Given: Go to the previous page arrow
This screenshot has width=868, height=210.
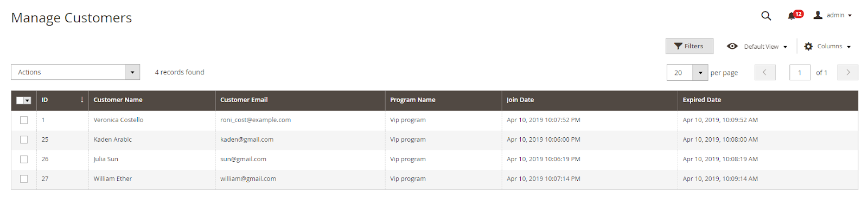Looking at the screenshot, I should pyautogui.click(x=765, y=72).
